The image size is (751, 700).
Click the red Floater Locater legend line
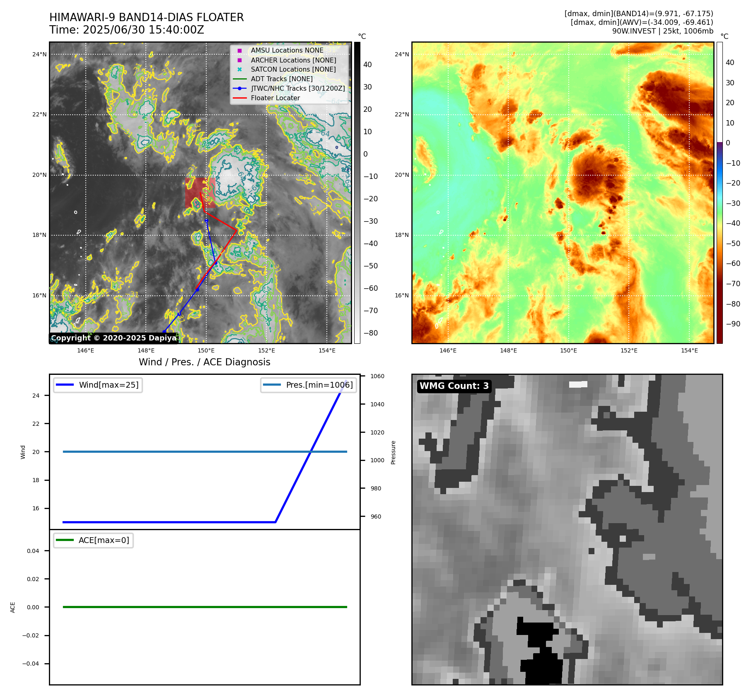pos(239,98)
